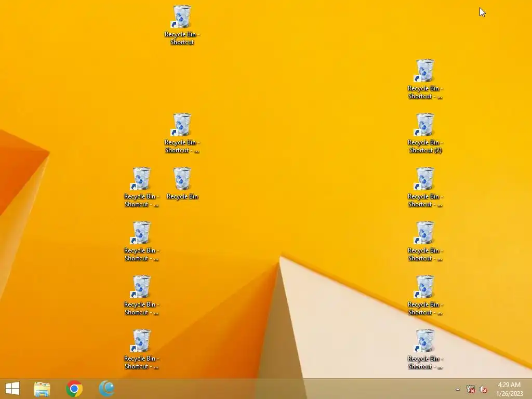Select the "Recycle Bin - Shortcut (2)" icon
The image size is (532, 399).
point(425,133)
